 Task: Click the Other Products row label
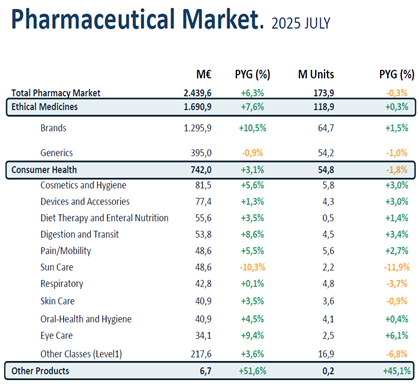(x=40, y=371)
